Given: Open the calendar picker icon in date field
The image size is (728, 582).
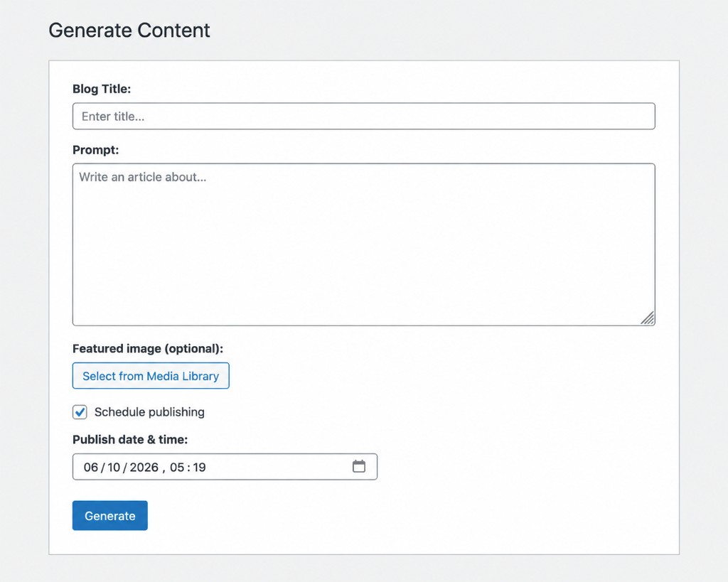Looking at the screenshot, I should click(x=359, y=466).
